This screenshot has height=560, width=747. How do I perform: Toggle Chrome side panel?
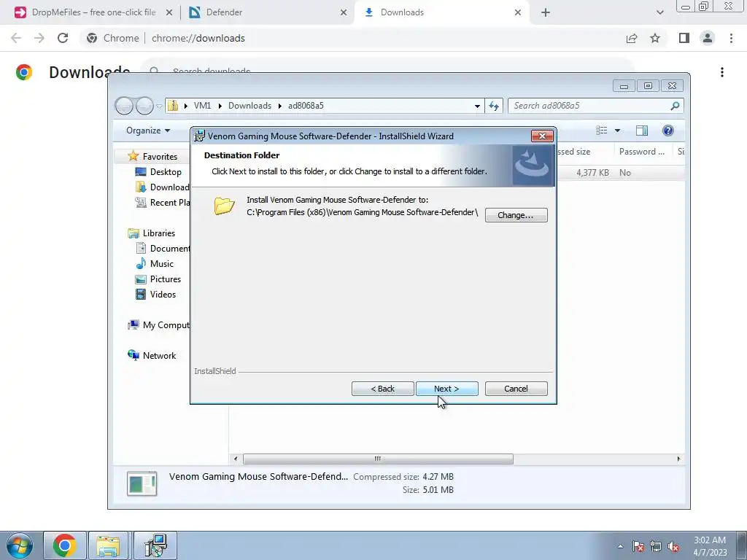pos(684,38)
